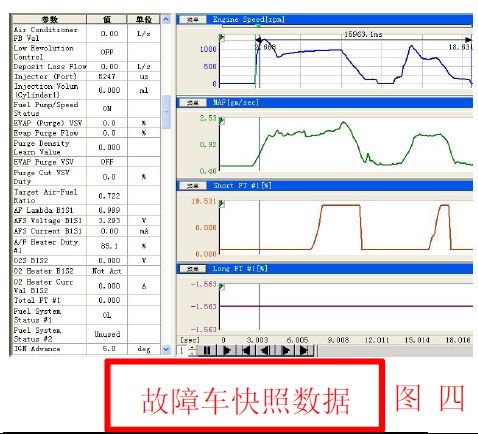
Task: Click the green flag on Engine Speed axis
Action: pos(222,38)
